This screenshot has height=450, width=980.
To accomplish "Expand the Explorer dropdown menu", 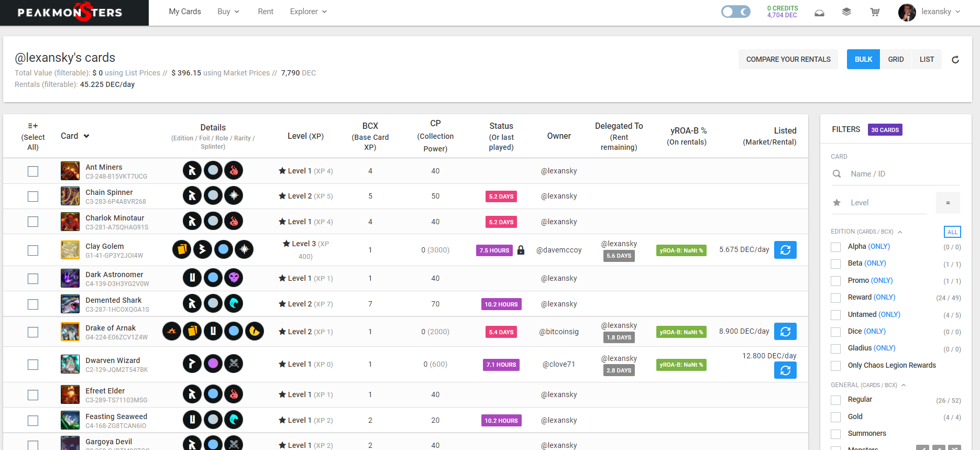I will tap(309, 12).
